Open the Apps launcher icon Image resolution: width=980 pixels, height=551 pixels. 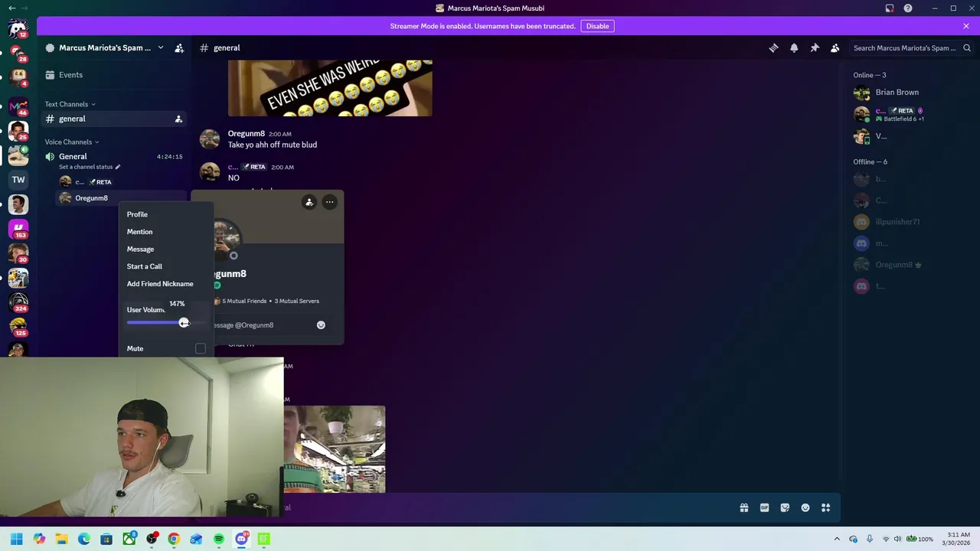tap(825, 507)
